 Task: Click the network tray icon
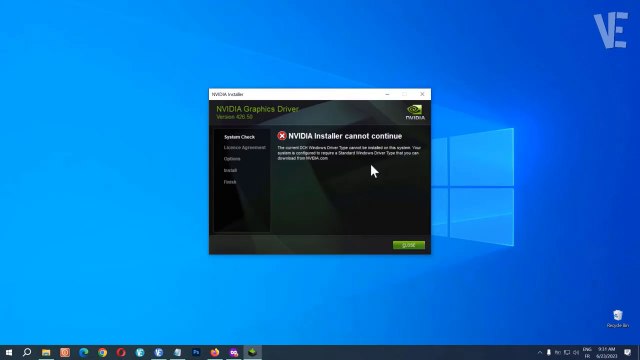tap(567, 352)
